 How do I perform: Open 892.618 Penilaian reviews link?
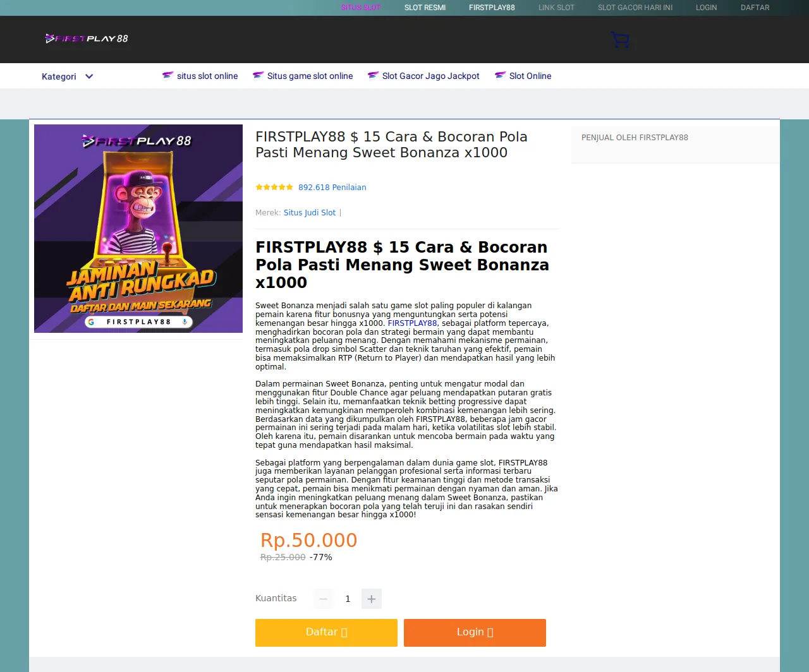(332, 188)
